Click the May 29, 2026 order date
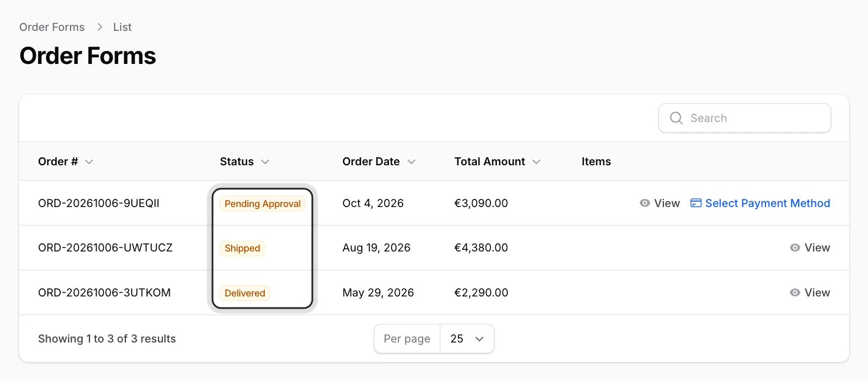868x381 pixels. point(378,293)
